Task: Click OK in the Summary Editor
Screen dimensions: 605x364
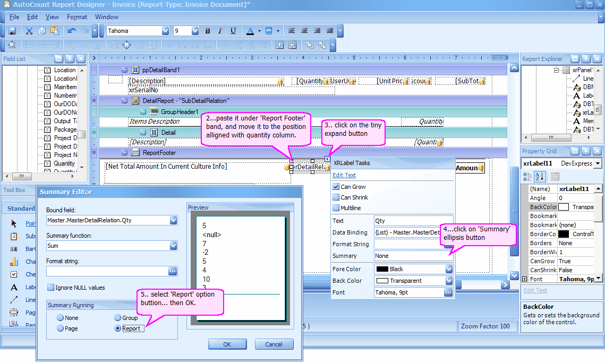Action: (227, 344)
